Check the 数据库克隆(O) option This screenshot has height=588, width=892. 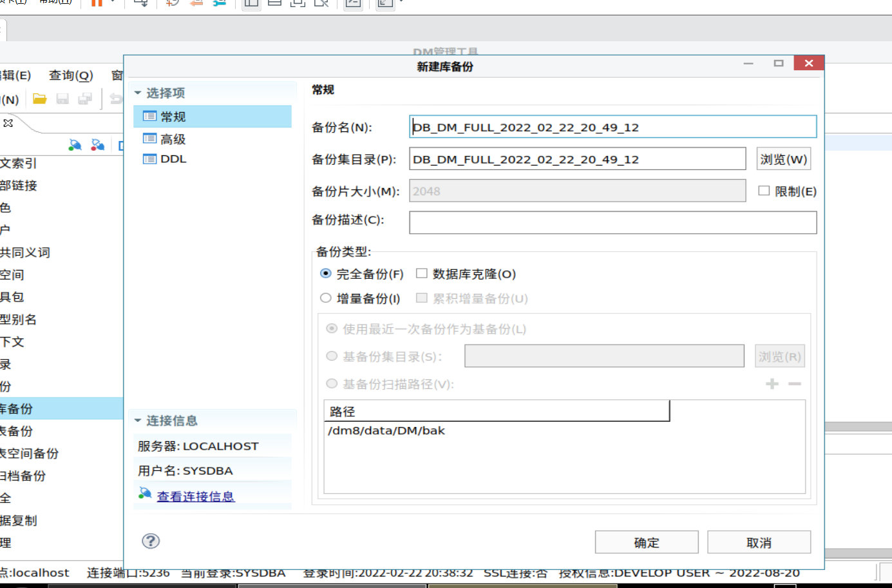tap(422, 273)
